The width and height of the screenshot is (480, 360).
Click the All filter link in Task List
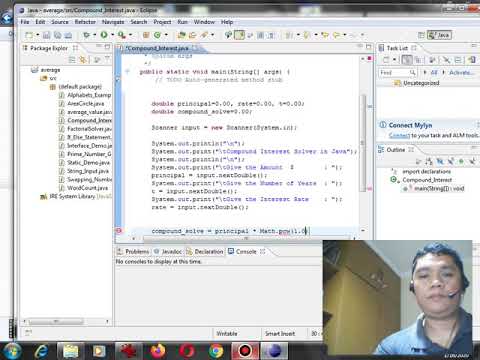[x=434, y=72]
